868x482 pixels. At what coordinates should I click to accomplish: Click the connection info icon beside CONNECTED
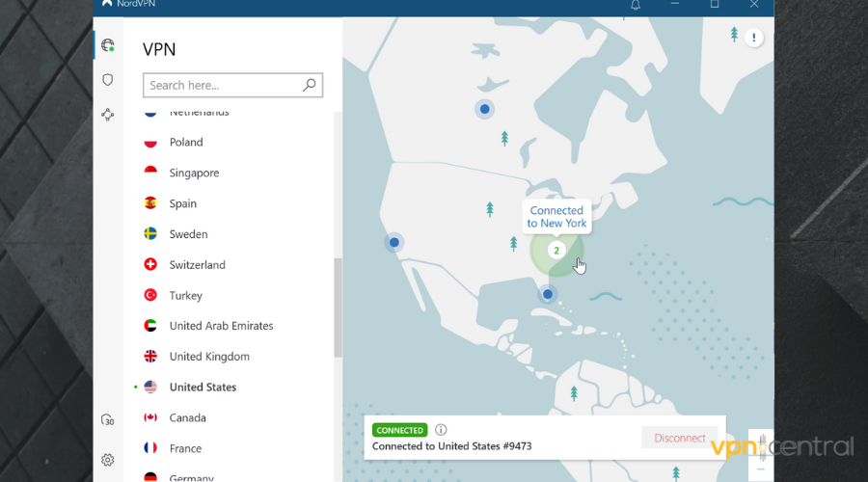click(x=441, y=430)
